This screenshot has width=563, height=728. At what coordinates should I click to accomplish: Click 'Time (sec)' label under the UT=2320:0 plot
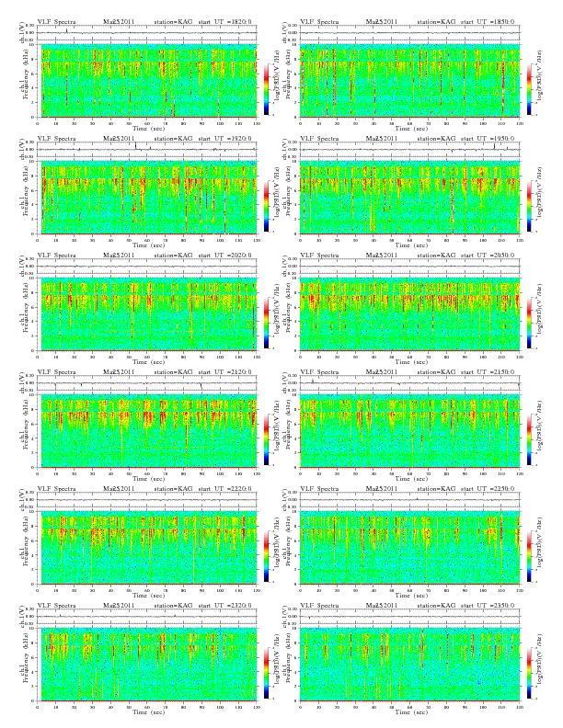click(149, 712)
